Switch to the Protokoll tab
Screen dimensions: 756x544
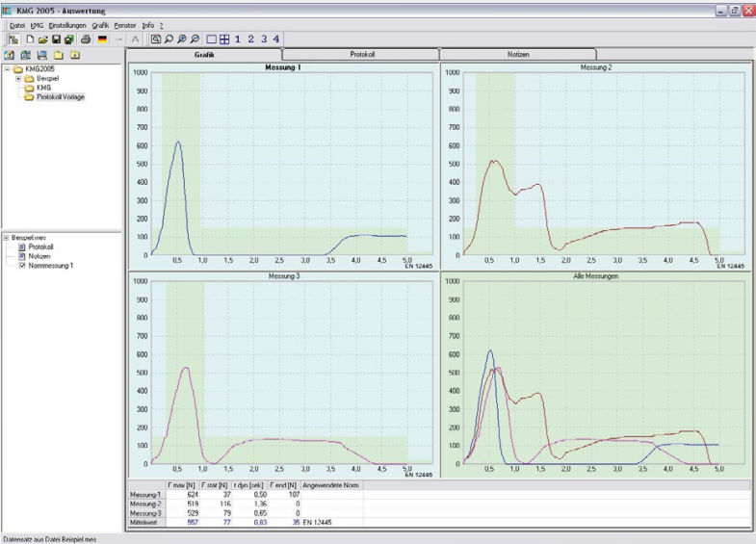click(x=361, y=55)
